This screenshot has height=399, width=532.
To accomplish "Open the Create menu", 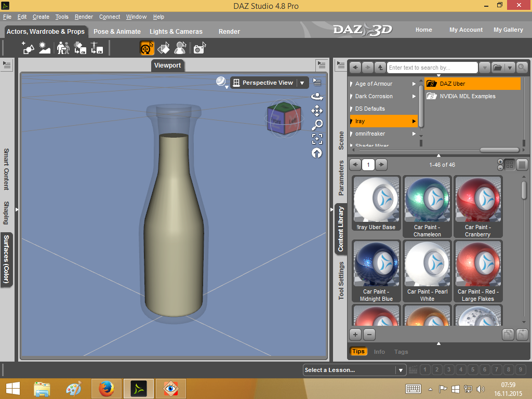I will click(x=41, y=17).
